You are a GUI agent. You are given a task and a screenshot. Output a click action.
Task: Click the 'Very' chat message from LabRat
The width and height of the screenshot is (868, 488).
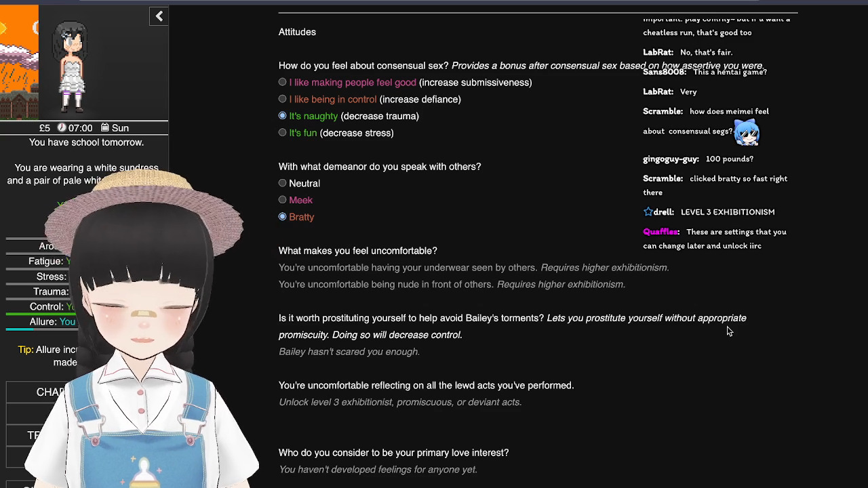click(688, 91)
